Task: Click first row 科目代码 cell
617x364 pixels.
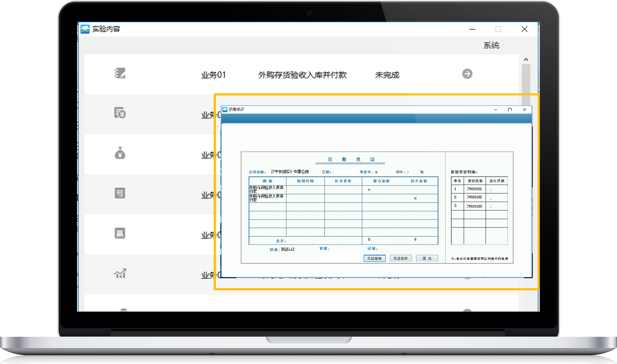Action: pyautogui.click(x=305, y=190)
